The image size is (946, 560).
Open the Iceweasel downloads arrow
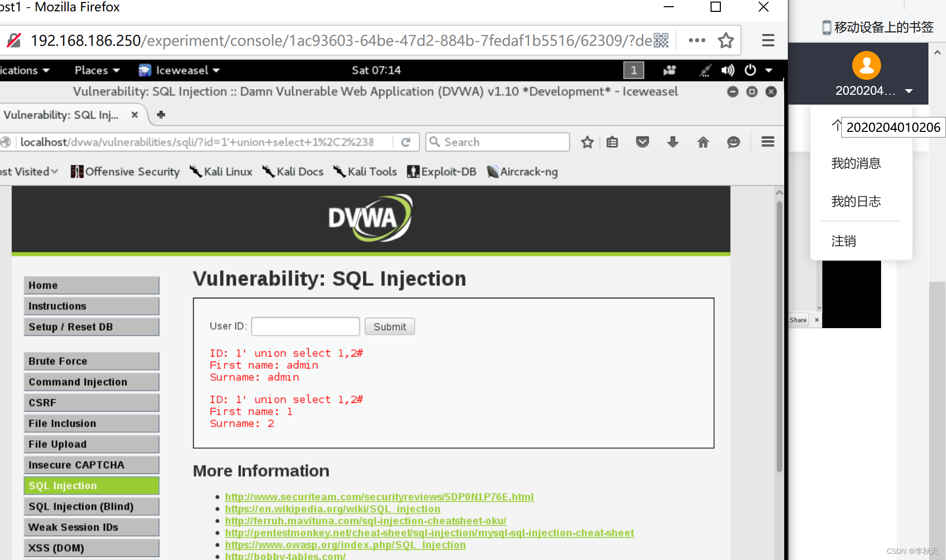click(x=673, y=142)
